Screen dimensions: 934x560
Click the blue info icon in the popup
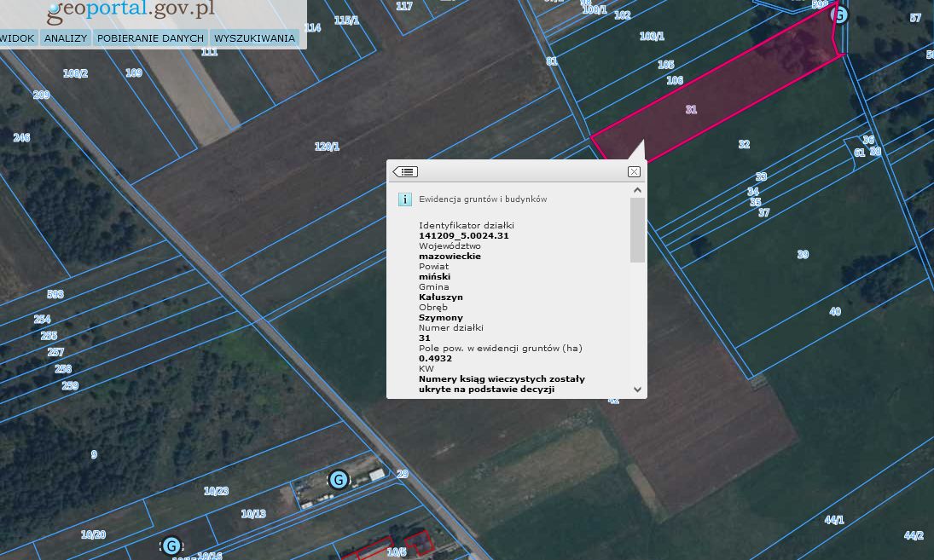coord(405,199)
